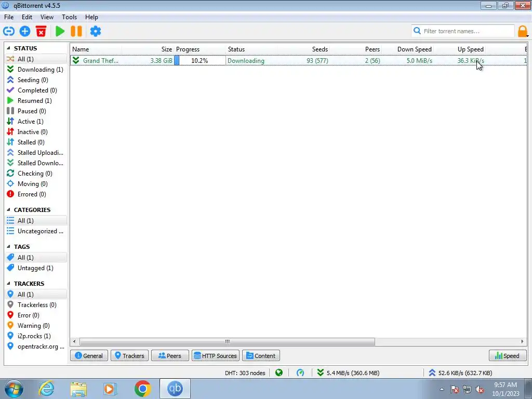Screen dimensions: 532x399
Task: Select All (1) under TAGS
Action: point(35,258)
